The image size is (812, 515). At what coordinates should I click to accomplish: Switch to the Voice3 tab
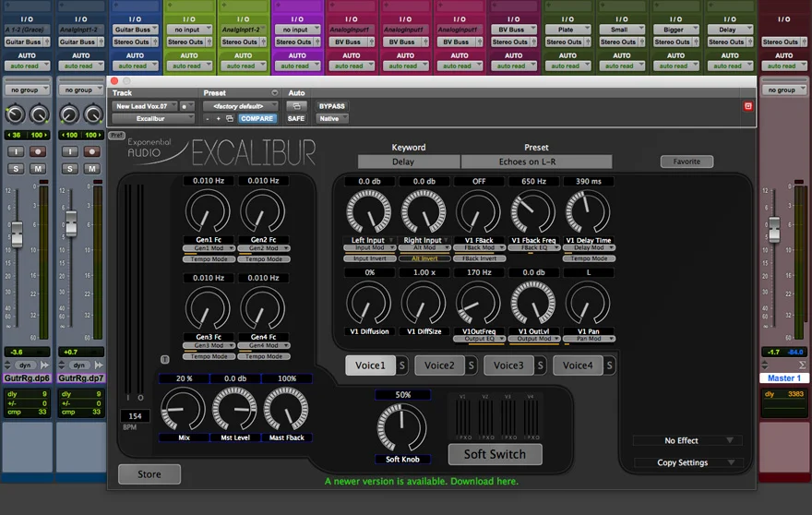(x=508, y=365)
